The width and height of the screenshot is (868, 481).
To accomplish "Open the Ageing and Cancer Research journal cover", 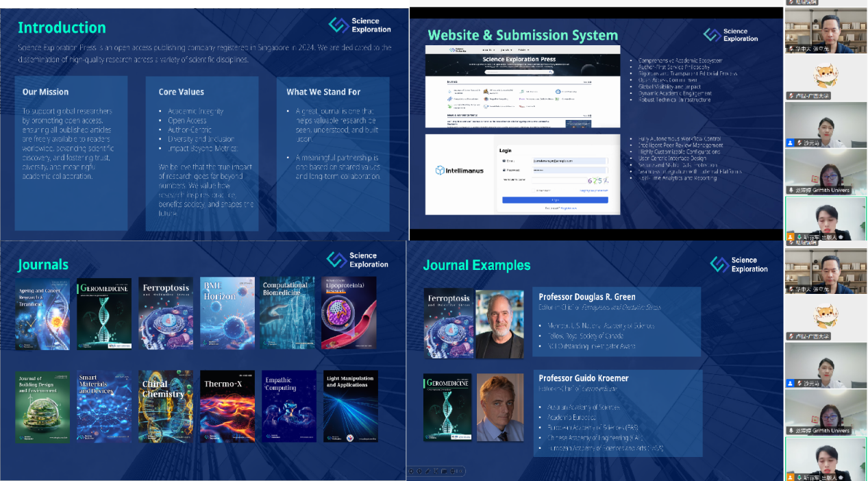I will [42, 313].
